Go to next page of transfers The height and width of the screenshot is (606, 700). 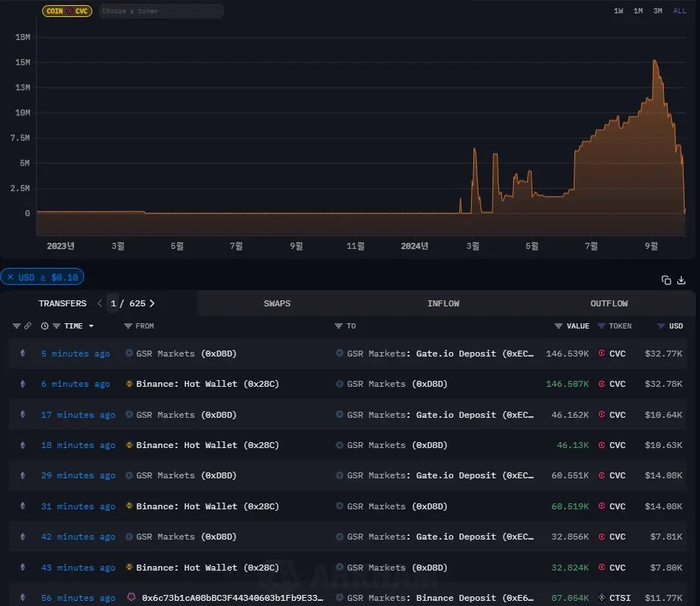tap(152, 303)
